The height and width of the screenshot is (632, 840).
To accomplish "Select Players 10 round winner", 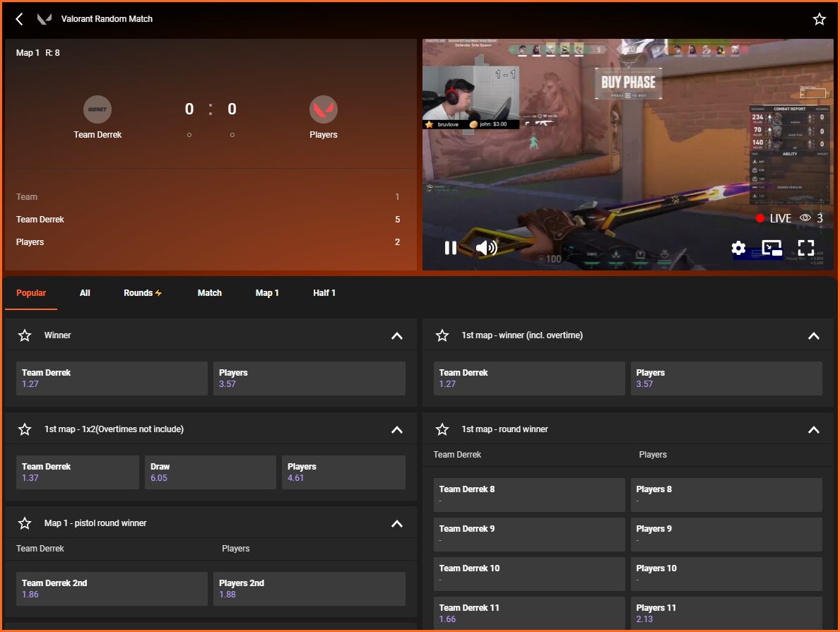I will click(726, 574).
